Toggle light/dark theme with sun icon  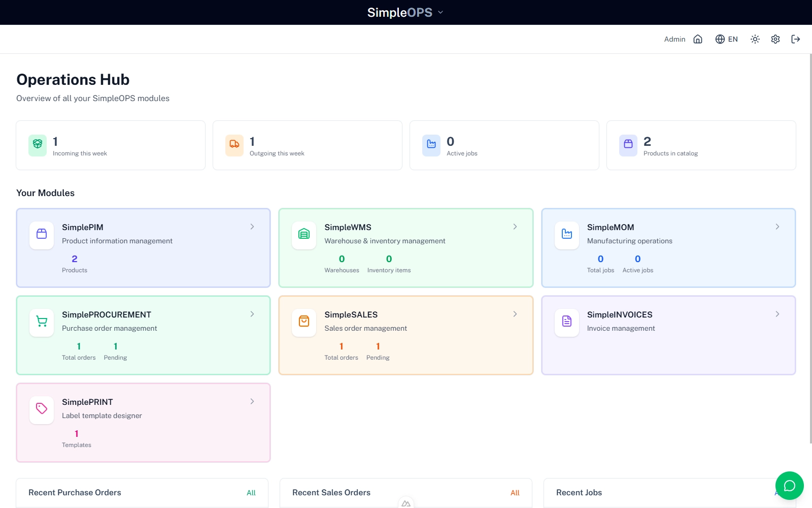coord(755,39)
